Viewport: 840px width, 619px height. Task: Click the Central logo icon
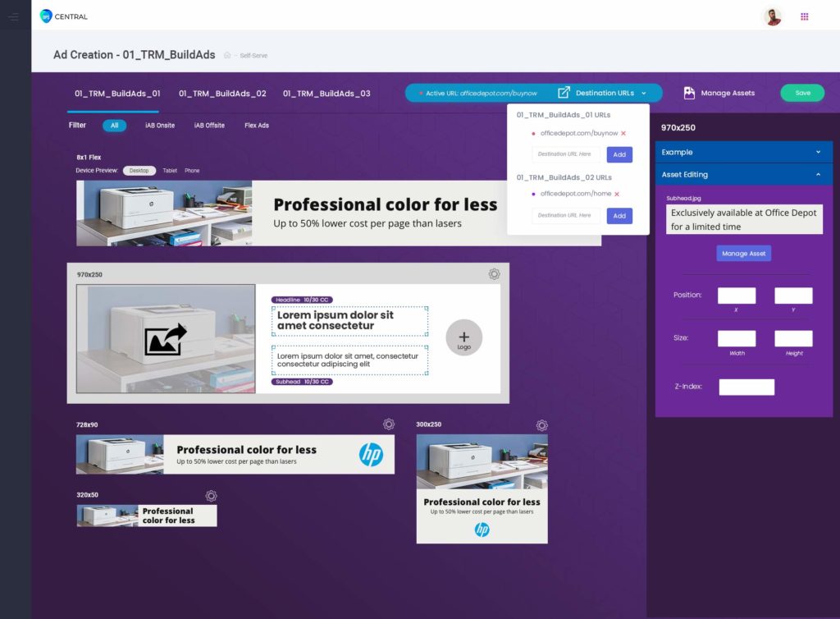point(46,16)
